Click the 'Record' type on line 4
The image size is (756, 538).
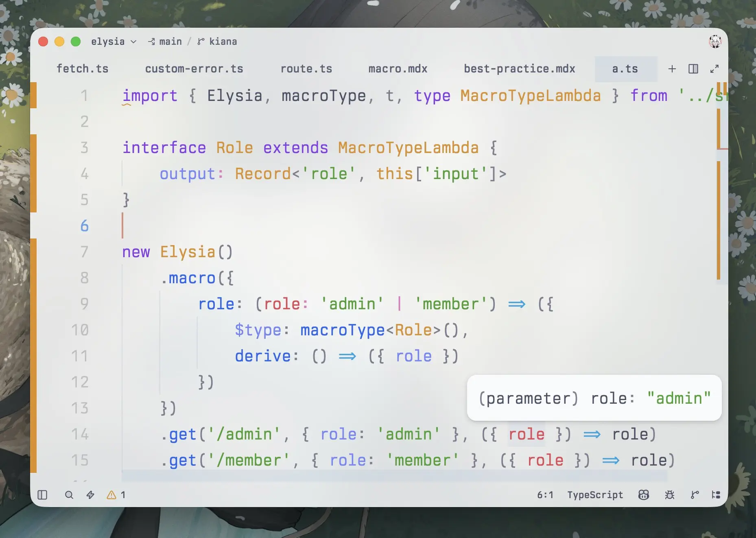(263, 174)
